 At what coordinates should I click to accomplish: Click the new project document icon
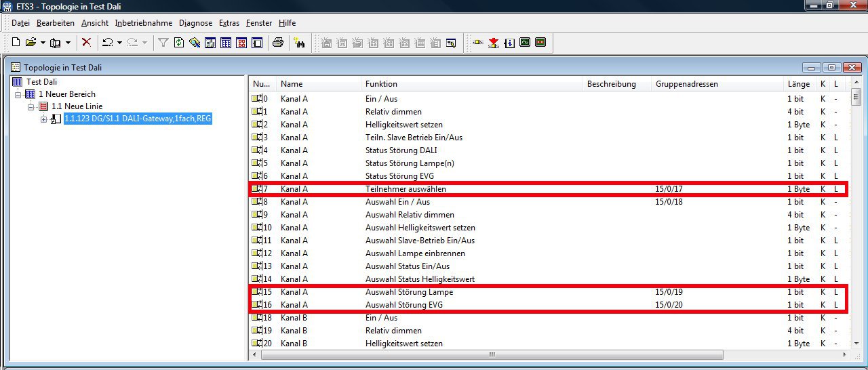click(x=16, y=43)
